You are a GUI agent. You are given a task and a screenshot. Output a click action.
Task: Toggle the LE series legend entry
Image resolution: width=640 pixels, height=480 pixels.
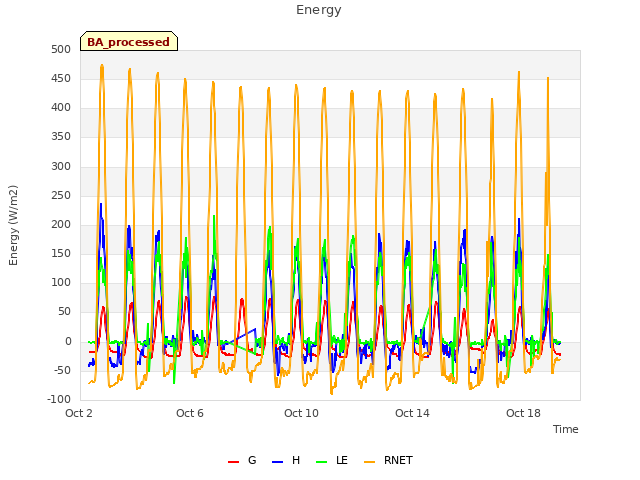(x=332, y=460)
